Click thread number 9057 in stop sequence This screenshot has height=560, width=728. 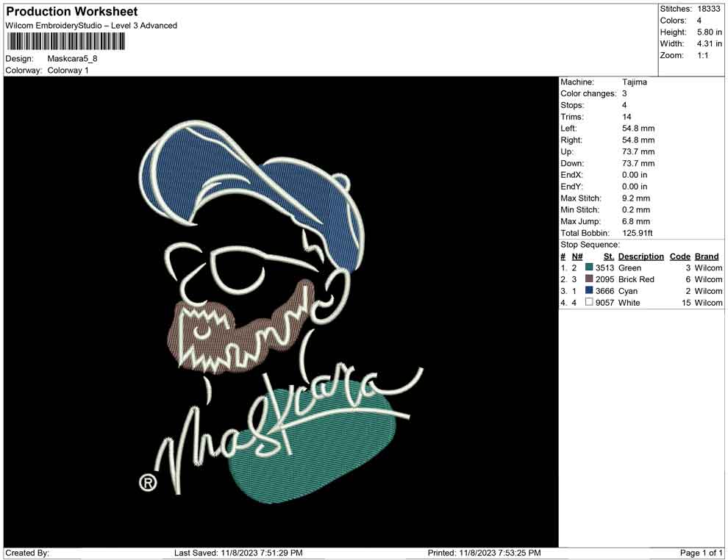coord(605,303)
